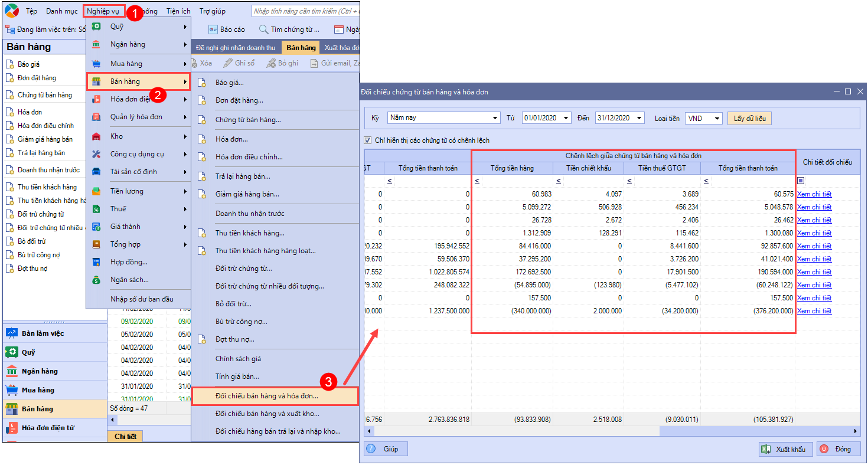Select the Chi tiết tab at bottom
The height and width of the screenshot is (465, 868).
pos(125,436)
